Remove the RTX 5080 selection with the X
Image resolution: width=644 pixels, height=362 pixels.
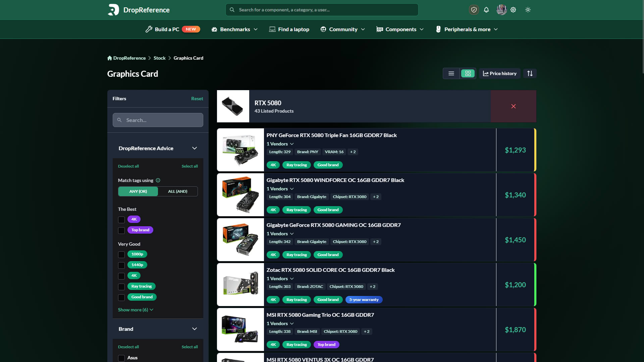[x=514, y=106]
